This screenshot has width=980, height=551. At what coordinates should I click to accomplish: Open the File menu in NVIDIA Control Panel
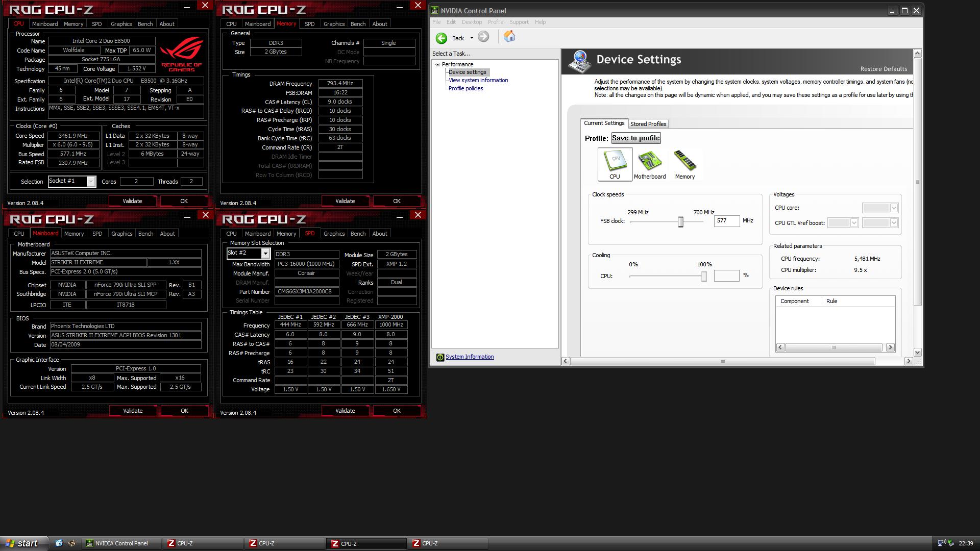[436, 22]
